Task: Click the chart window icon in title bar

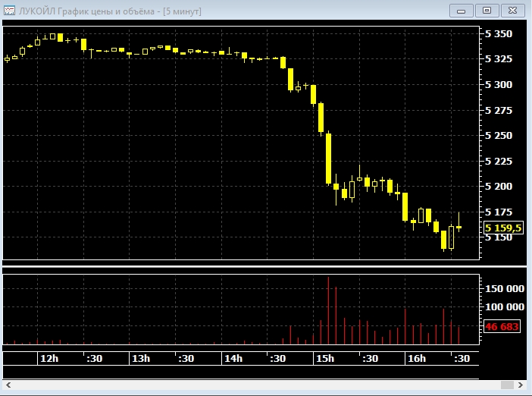Action: coord(8,11)
